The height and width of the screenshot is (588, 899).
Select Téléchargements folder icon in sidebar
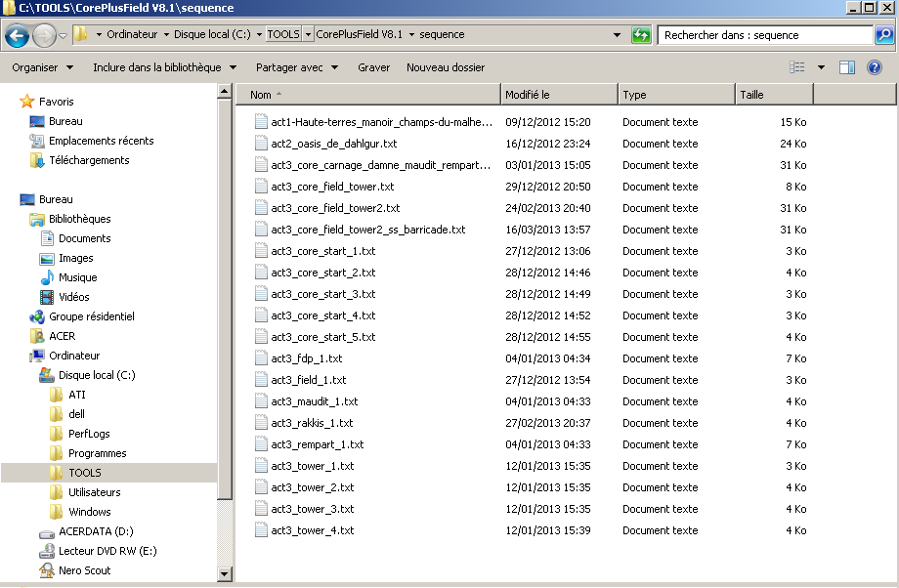point(37,160)
